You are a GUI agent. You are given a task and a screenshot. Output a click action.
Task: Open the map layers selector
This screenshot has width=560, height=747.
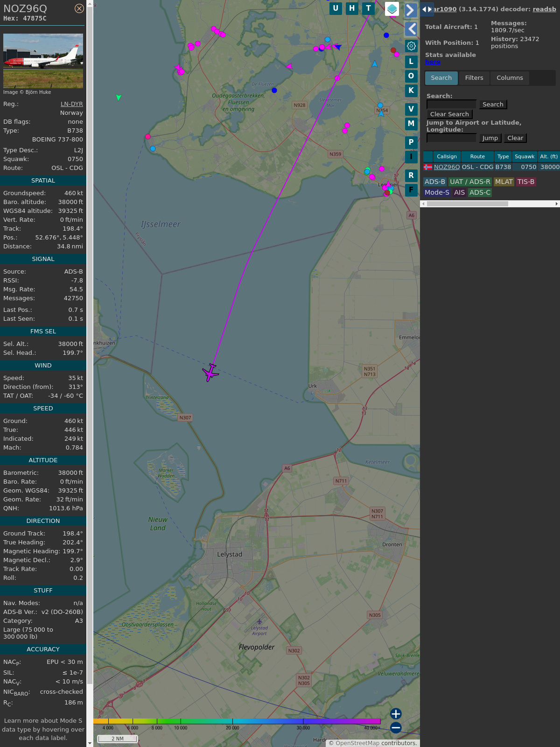392,9
